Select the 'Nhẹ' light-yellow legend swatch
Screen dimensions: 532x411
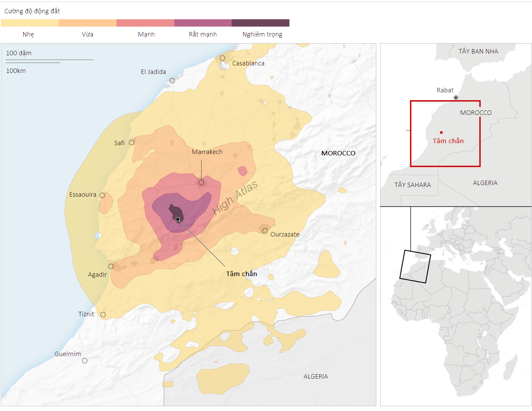point(30,23)
